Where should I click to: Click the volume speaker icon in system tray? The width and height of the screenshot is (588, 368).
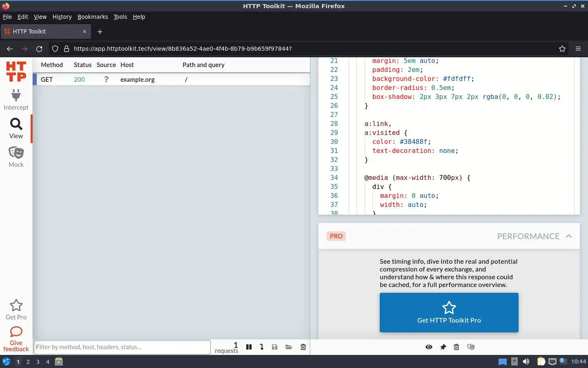click(526, 361)
